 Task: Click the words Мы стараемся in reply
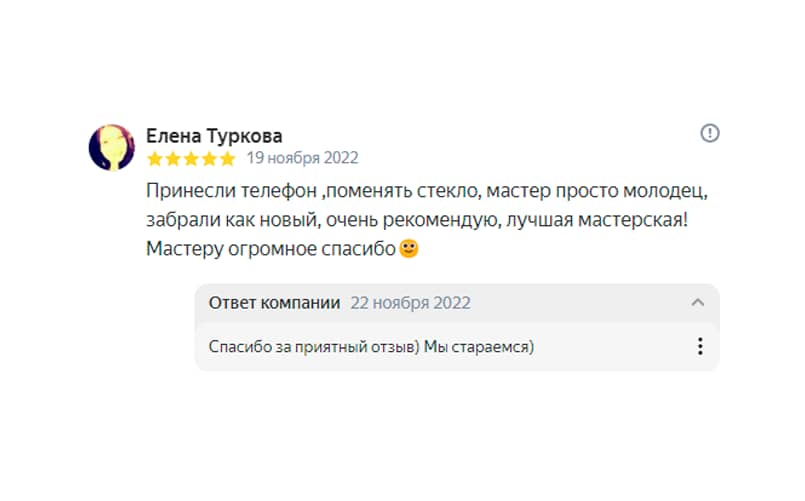click(479, 347)
